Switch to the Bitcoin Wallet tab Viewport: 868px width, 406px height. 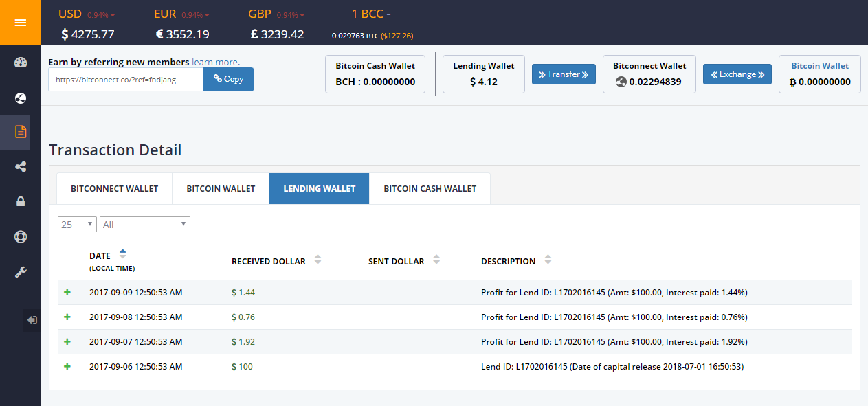[x=221, y=189]
